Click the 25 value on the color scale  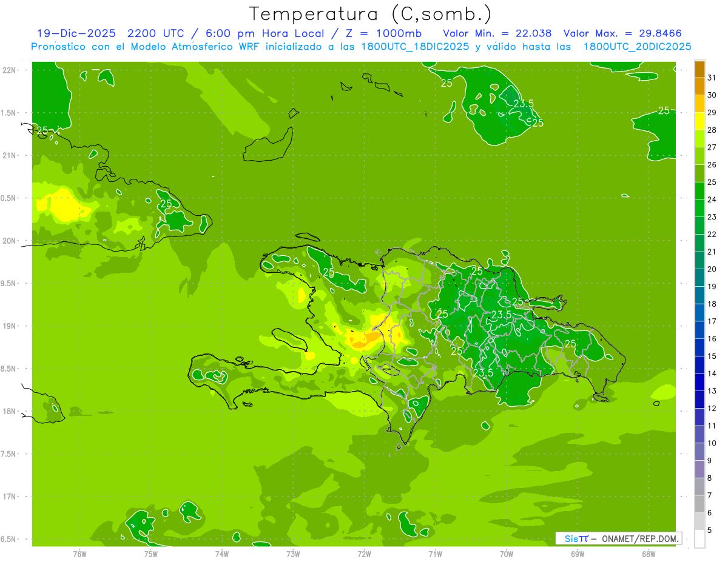point(712,182)
